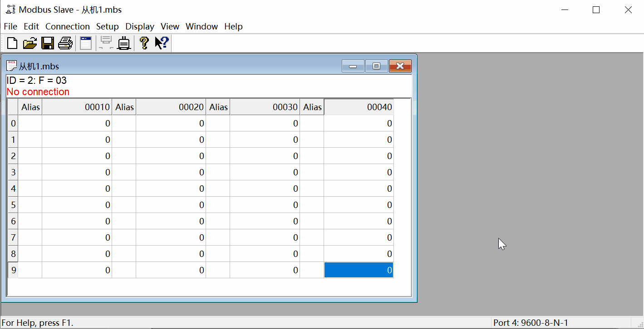Viewport: 644px width, 329px height.
Task: Maximize the 从机1.mbs child window
Action: click(x=376, y=66)
